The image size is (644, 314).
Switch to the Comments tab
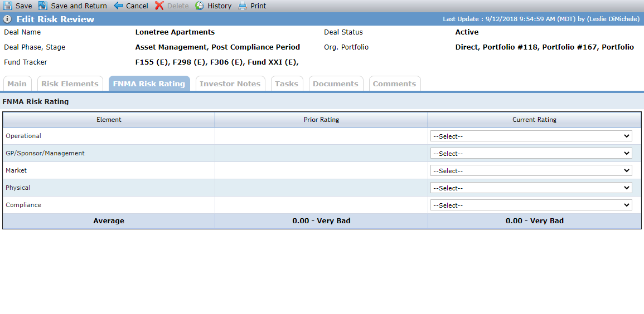pos(394,84)
